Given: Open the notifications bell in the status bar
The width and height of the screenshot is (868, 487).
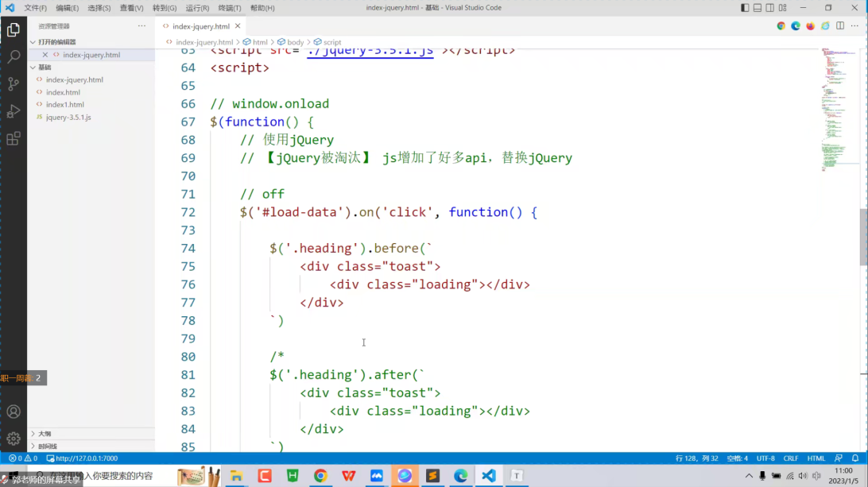Looking at the screenshot, I should pyautogui.click(x=855, y=458).
